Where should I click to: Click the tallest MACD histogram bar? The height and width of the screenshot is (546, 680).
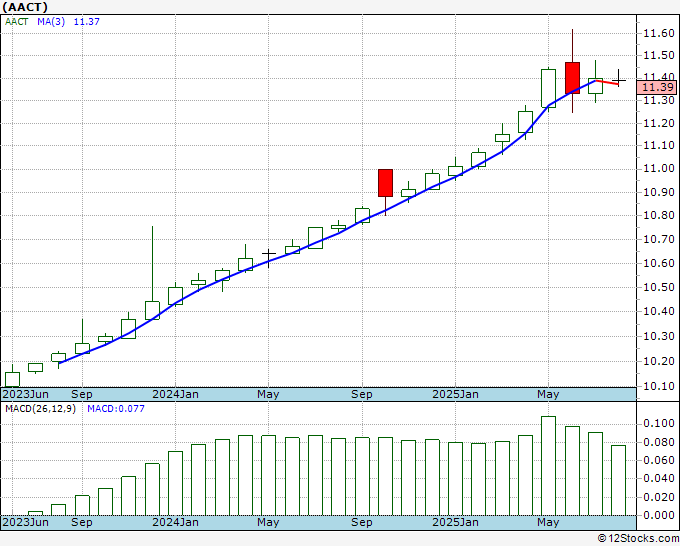pos(549,466)
